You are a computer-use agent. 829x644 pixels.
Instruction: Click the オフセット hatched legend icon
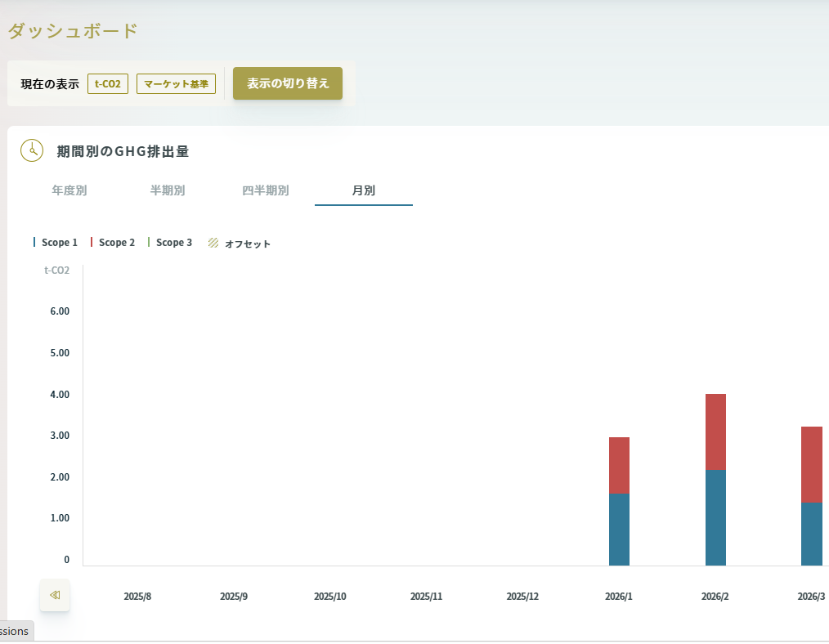point(213,243)
